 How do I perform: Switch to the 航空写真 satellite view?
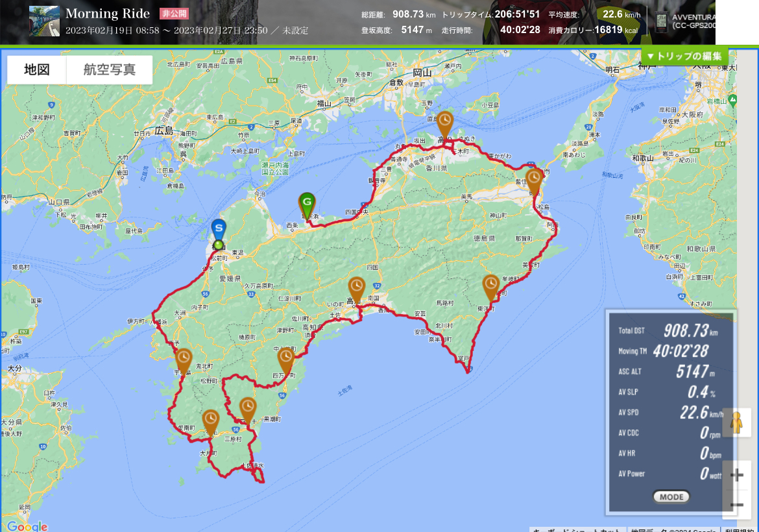point(110,70)
